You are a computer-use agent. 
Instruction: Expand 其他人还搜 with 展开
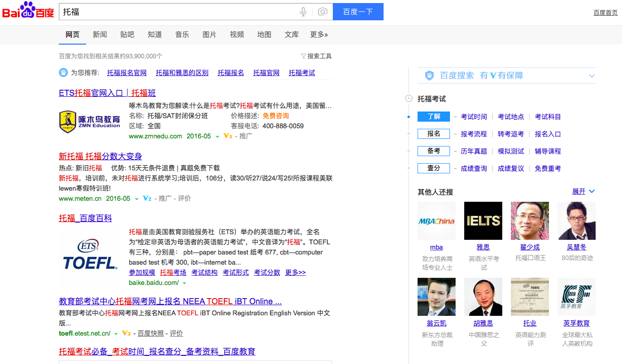(x=583, y=192)
